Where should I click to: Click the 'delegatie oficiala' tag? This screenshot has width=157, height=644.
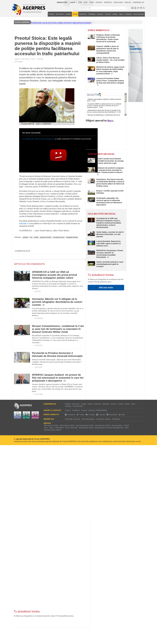click(x=72, y=237)
